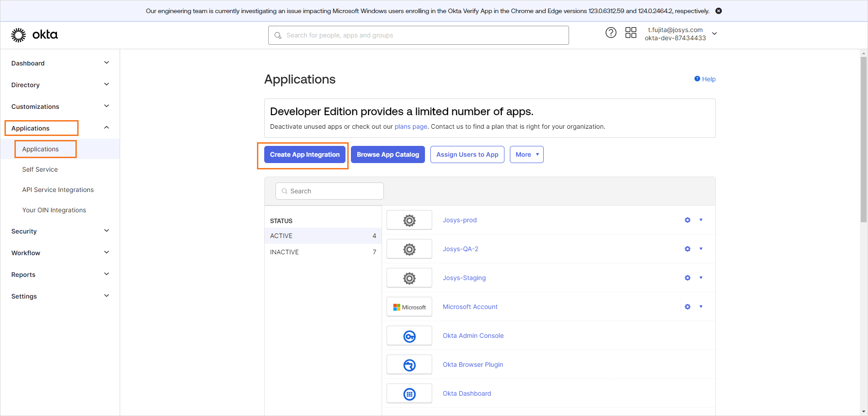868x416 pixels.
Task: Click the t.fujita@josys.com account label
Action: pos(675,30)
